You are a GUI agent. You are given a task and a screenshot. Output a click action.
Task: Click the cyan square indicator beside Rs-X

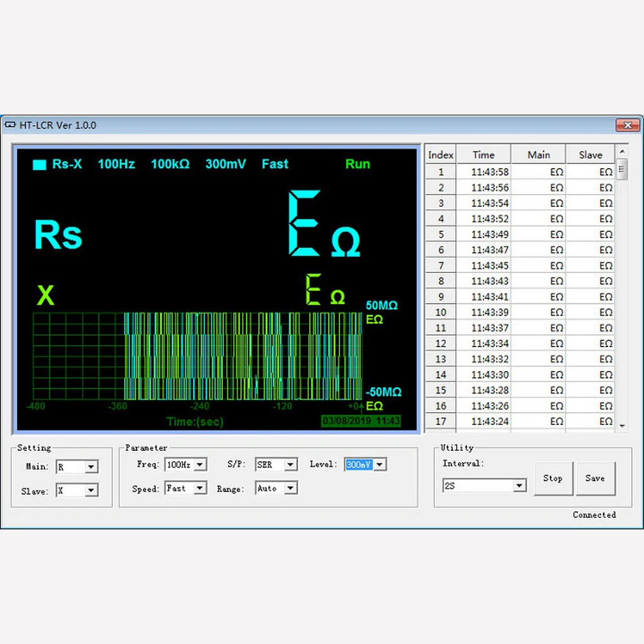pos(40,165)
